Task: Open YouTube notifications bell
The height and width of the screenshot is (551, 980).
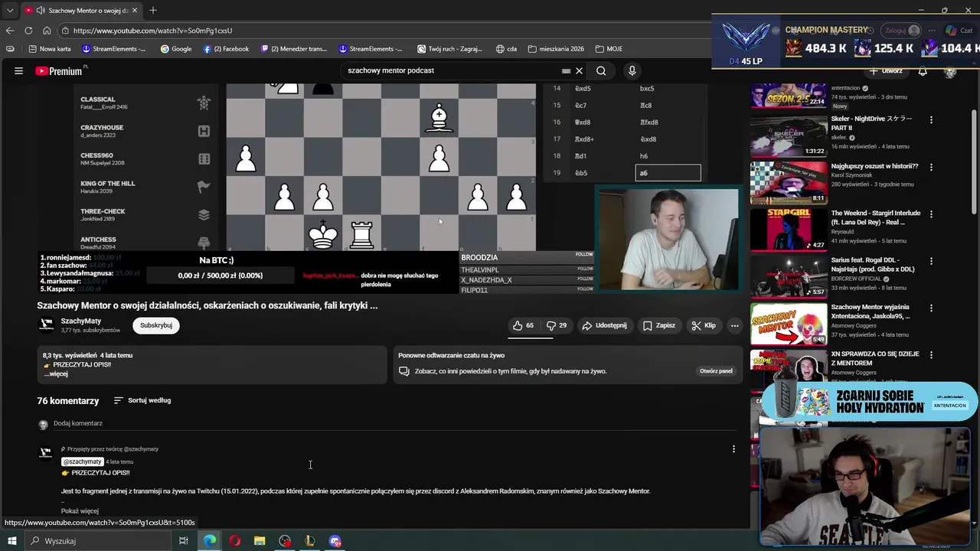Action: (x=923, y=71)
